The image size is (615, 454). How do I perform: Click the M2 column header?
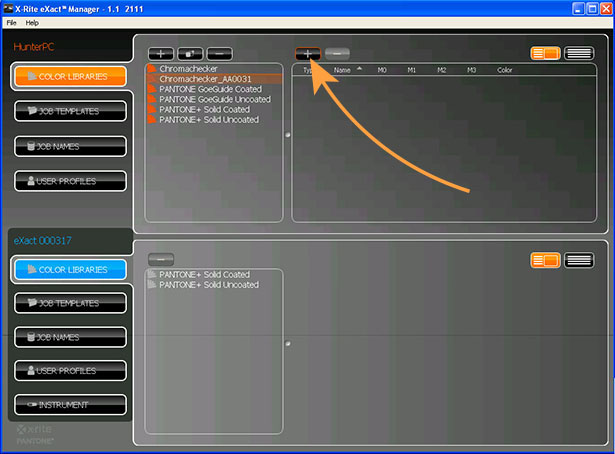tap(442, 70)
